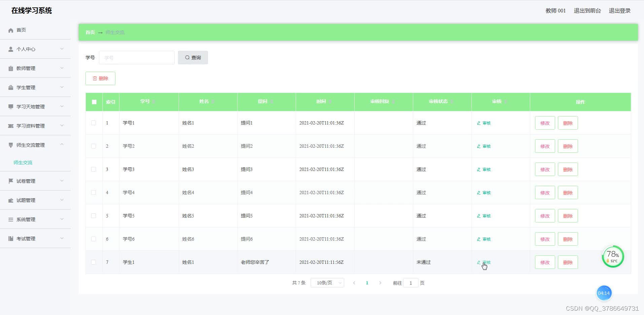
Task: Expand 教师管理 using its chevron
Action: click(62, 68)
